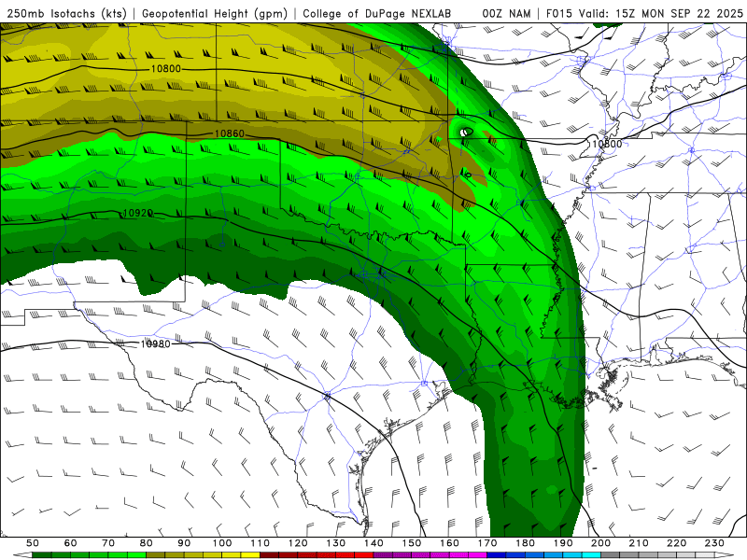Pick the olive swatch starting at 80

tap(156, 555)
